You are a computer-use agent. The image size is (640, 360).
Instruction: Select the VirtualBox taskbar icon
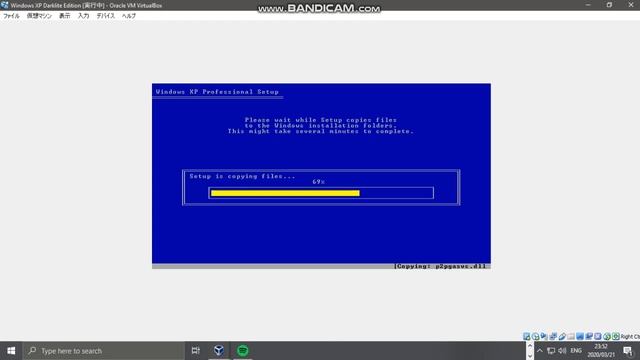(x=219, y=351)
